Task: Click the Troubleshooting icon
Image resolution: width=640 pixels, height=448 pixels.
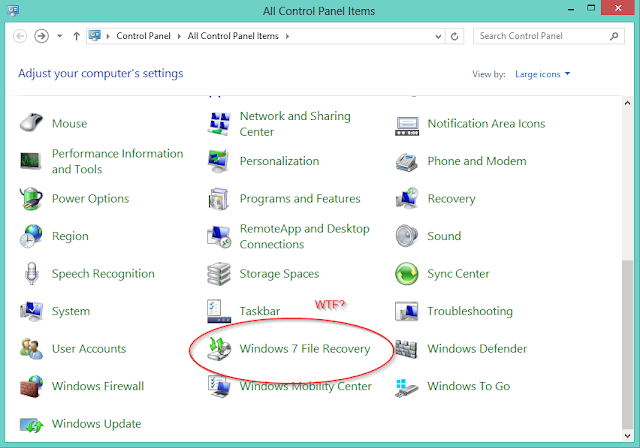Action: pyautogui.click(x=407, y=311)
